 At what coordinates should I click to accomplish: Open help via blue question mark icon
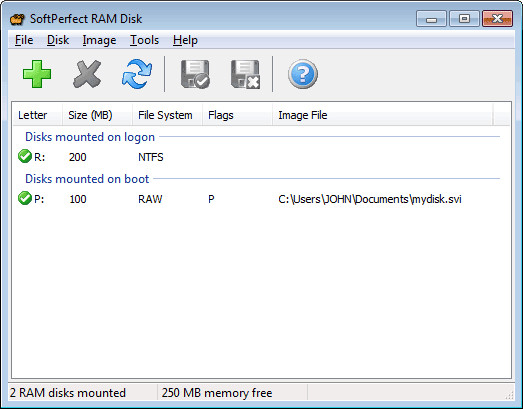pos(303,74)
